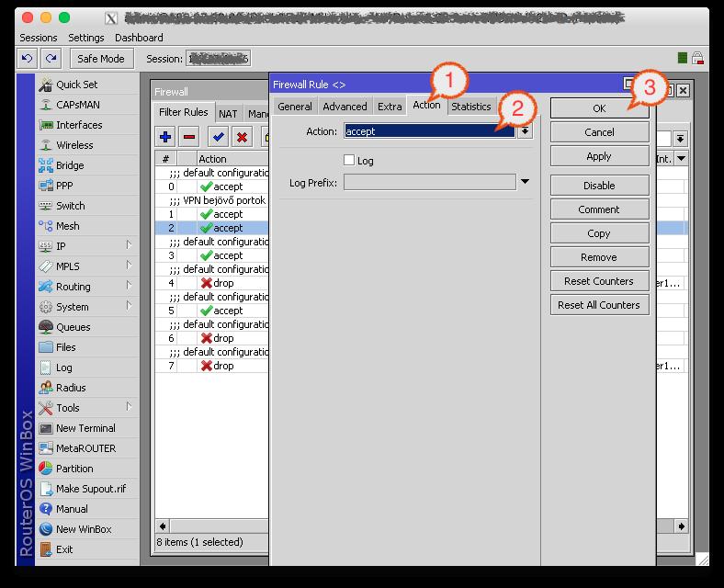Screen dimensions: 724x588
Task: Click the Log Prefix input field
Action: tap(429, 182)
